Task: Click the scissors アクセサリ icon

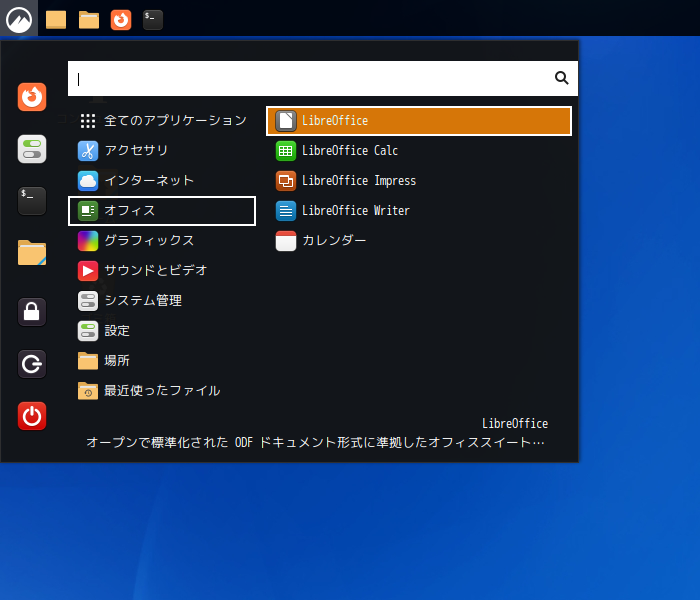Action: coord(88,150)
